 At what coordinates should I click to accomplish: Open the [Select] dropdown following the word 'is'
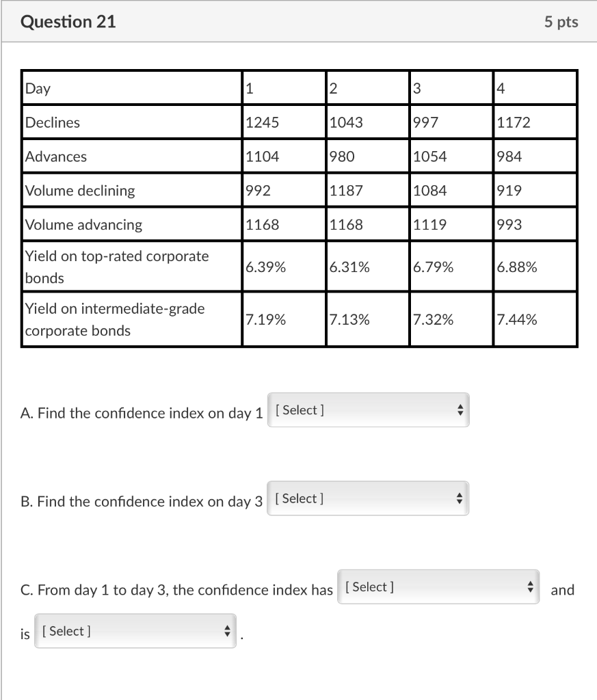tap(133, 630)
